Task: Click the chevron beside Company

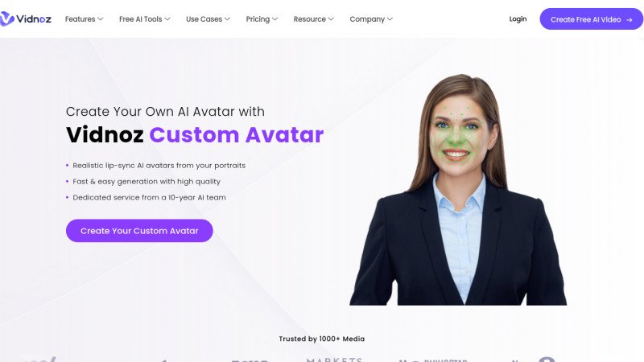Action: (x=390, y=19)
